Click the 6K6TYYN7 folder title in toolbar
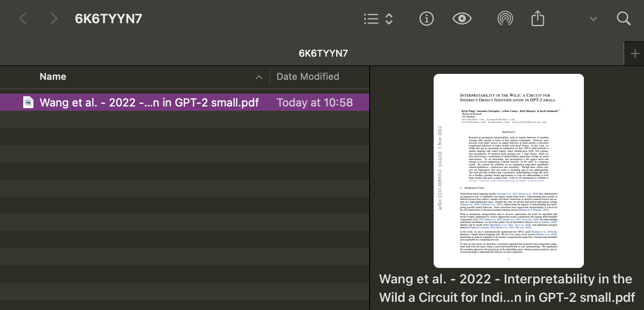Image resolution: width=644 pixels, height=310 pixels. click(108, 19)
